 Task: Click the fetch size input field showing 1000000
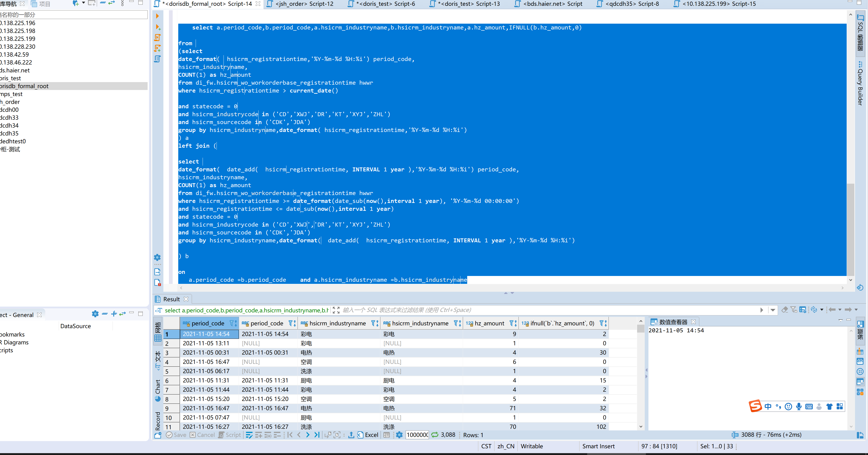click(x=417, y=435)
